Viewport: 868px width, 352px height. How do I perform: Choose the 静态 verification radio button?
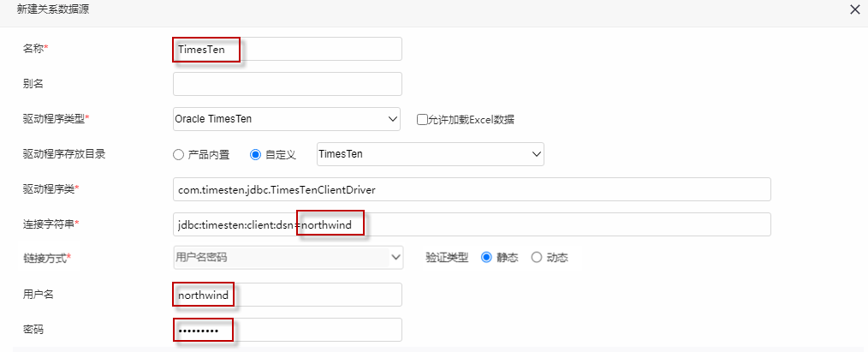click(x=486, y=257)
